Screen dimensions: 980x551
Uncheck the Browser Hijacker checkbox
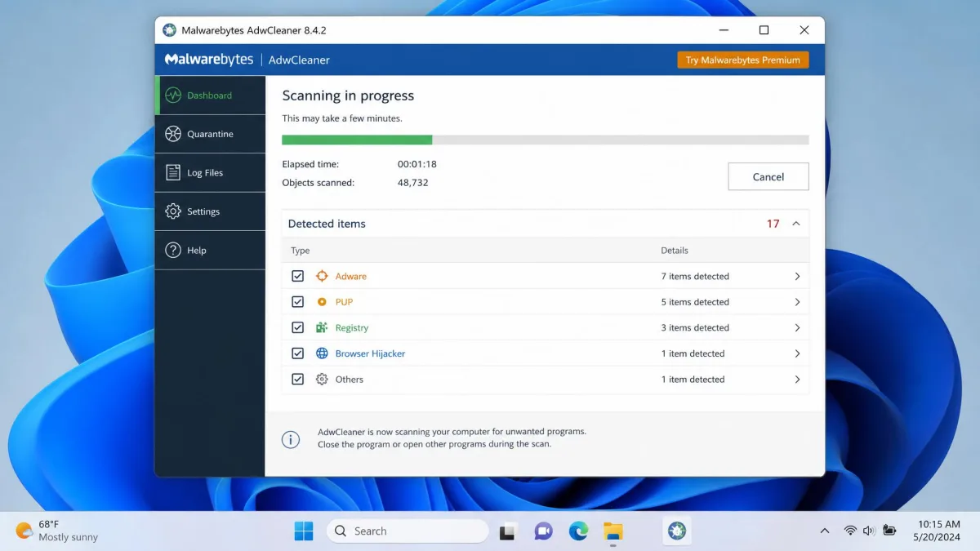pos(298,353)
